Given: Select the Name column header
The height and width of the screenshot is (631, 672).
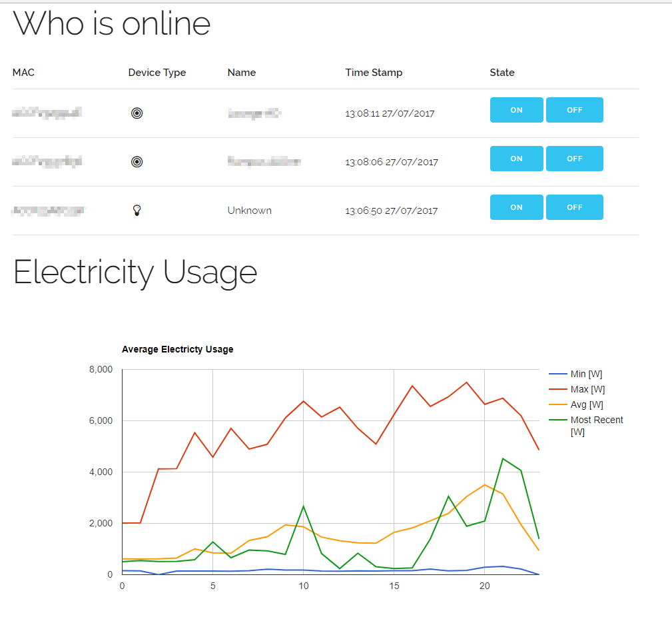Looking at the screenshot, I should (x=242, y=73).
